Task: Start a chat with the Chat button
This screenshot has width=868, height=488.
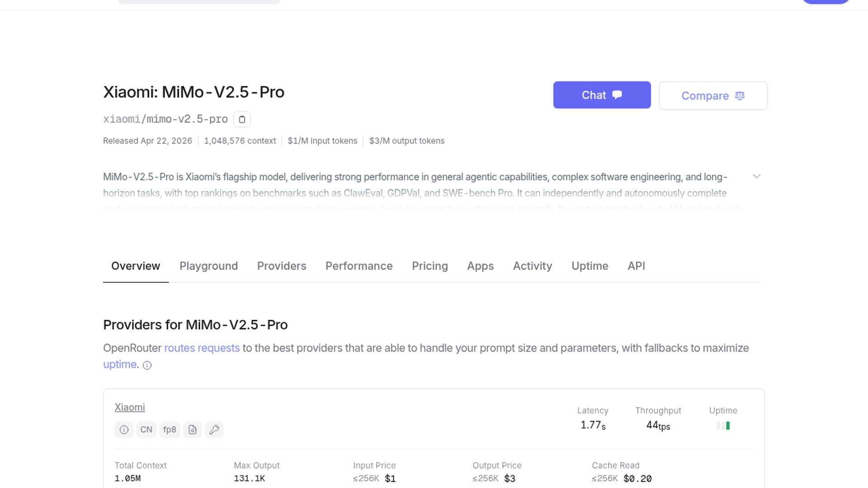Action: (x=602, y=95)
